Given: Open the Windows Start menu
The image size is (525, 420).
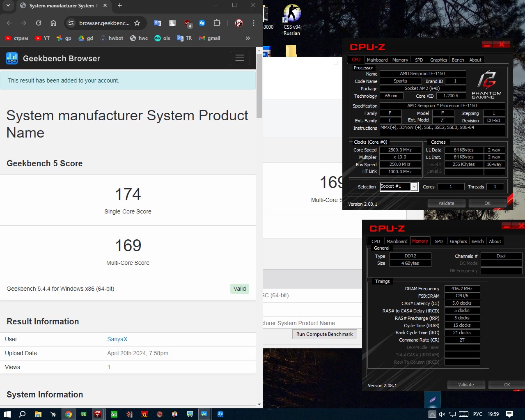Looking at the screenshot, I should tap(7, 414).
